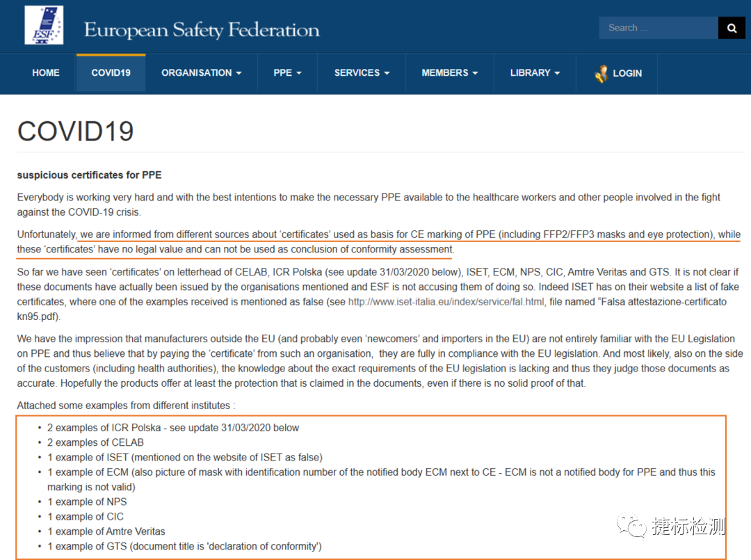751x560 pixels.
Task: Expand the SERVICES dropdown menu
Action: (362, 73)
